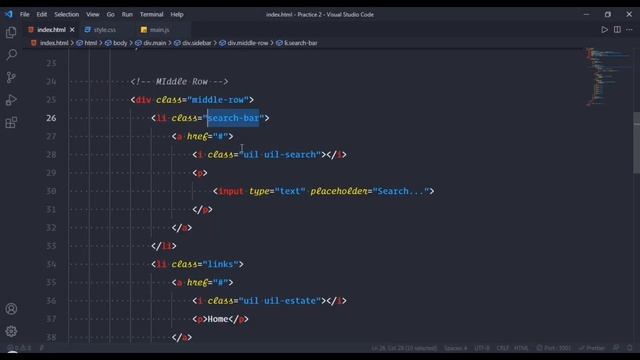Click the vertical editor scrollbar thumb

coord(636,143)
